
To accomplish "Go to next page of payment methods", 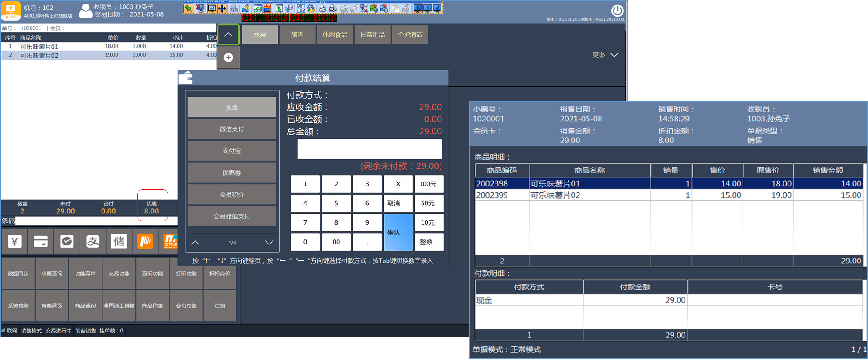I will [x=269, y=243].
